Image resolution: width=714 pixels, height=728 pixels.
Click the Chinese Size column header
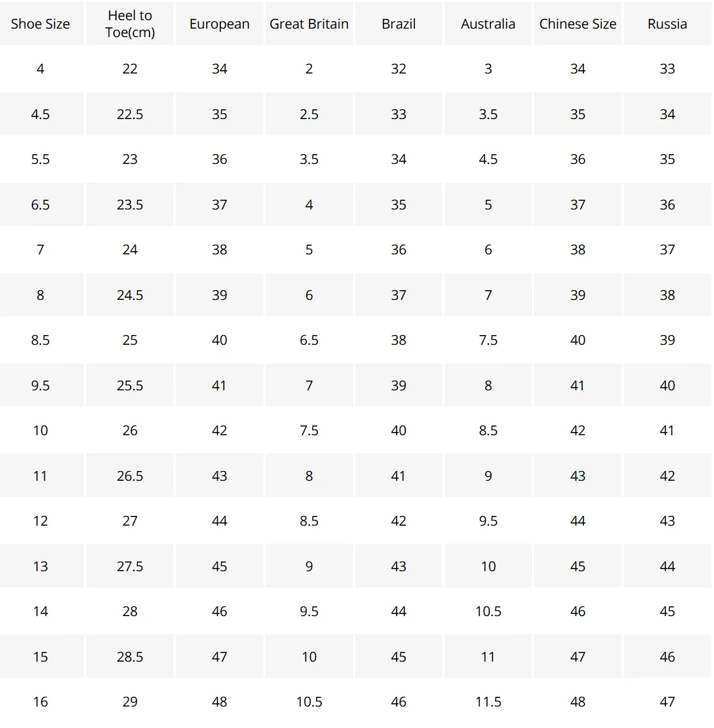point(577,23)
